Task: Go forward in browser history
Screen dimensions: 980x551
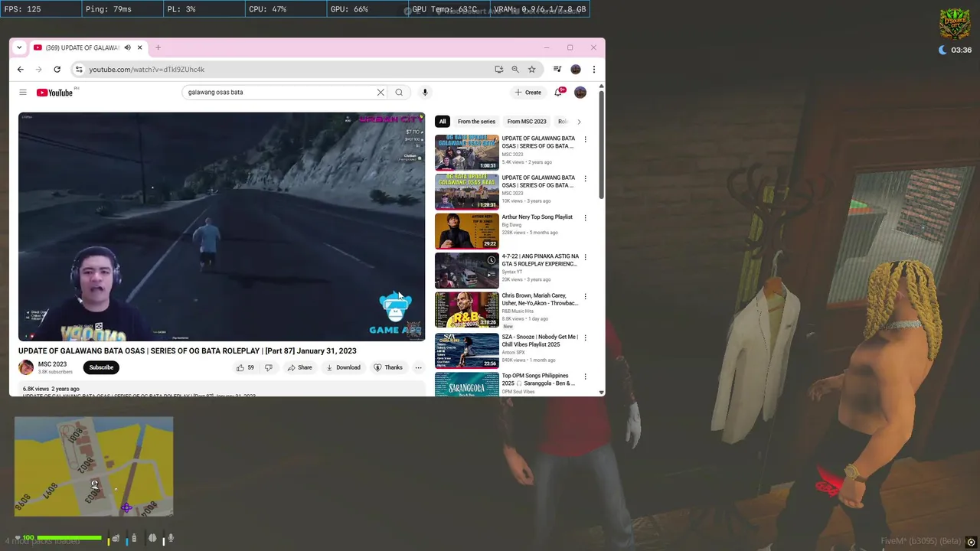Action: point(38,69)
